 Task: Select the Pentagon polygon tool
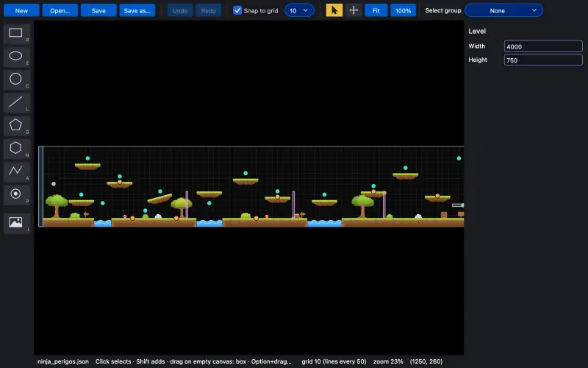click(x=17, y=125)
